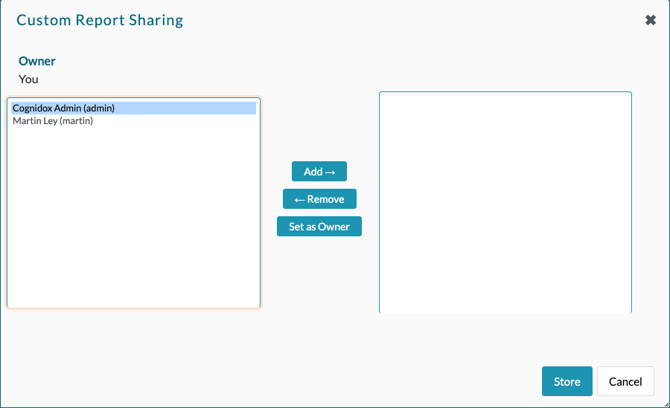The height and width of the screenshot is (408, 670).
Task: Click the Add button
Action: pos(319,172)
